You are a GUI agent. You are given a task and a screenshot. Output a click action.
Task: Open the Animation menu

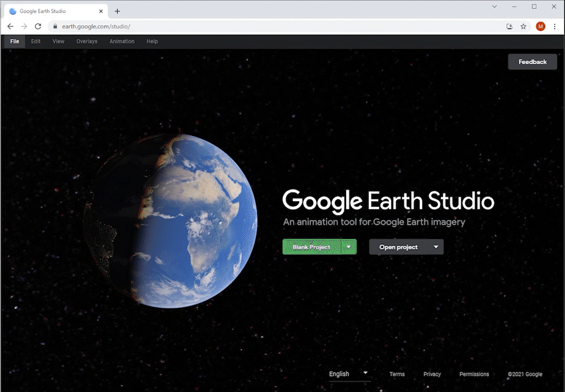122,41
